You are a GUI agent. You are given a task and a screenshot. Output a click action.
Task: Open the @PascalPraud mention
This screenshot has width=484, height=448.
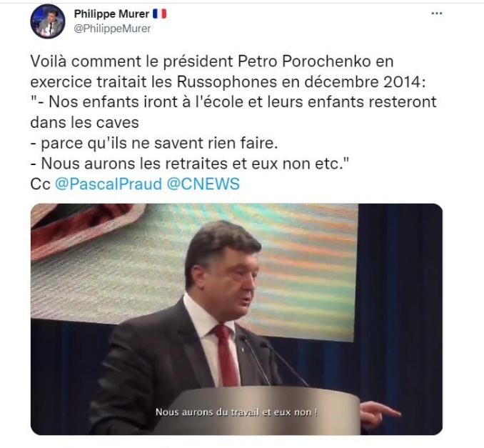[x=109, y=184]
